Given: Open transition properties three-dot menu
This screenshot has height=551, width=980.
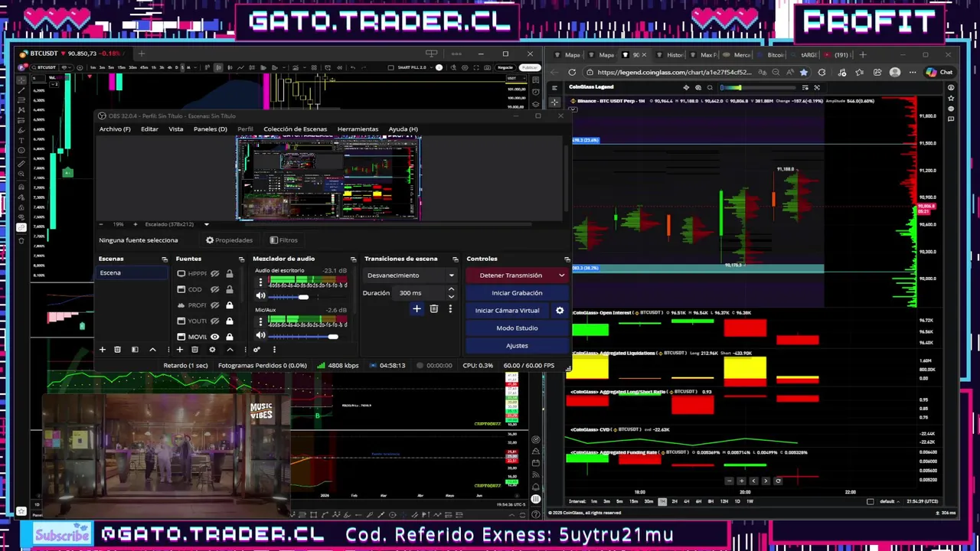Looking at the screenshot, I should pos(450,309).
